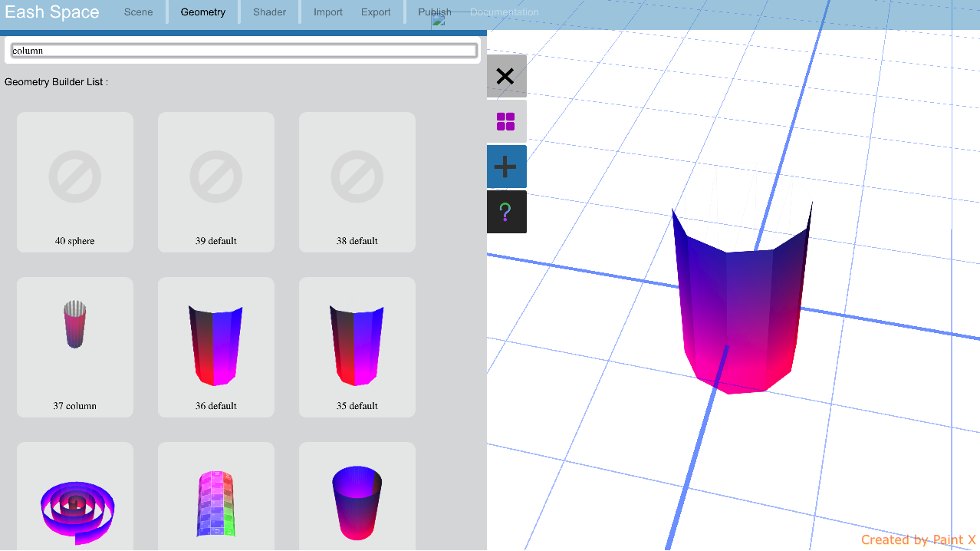Click the '39 default' label
980x551 pixels.
[216, 241]
